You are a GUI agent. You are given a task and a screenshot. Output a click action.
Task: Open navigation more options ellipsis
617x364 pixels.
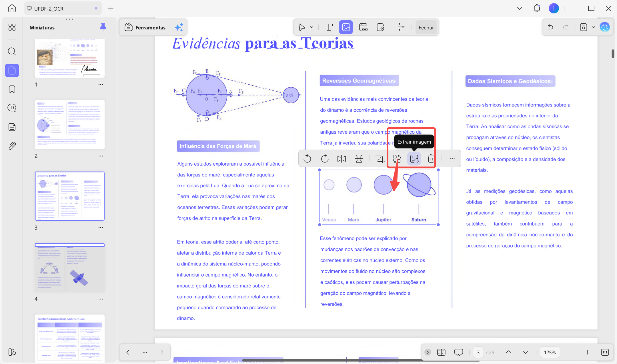coord(145,352)
